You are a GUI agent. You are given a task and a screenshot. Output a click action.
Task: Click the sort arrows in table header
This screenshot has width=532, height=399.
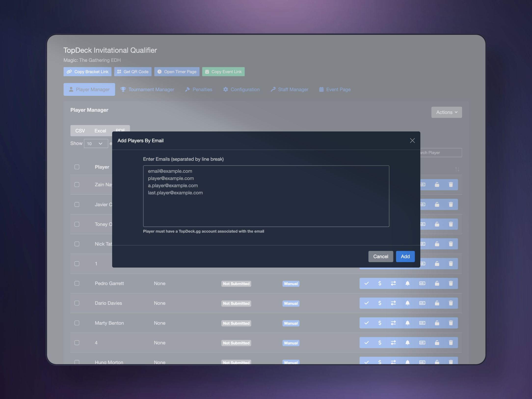click(457, 169)
